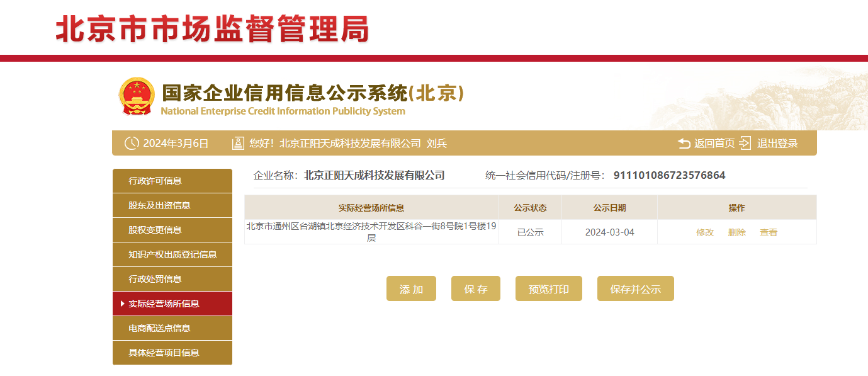Open the 知识产权出质登记信息 menu item
This screenshot has width=868, height=376.
(172, 254)
